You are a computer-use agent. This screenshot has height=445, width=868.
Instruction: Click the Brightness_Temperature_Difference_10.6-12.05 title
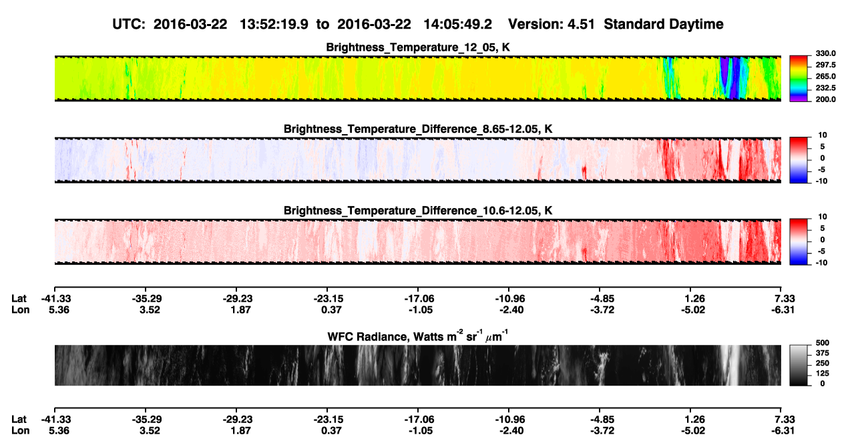tap(418, 211)
